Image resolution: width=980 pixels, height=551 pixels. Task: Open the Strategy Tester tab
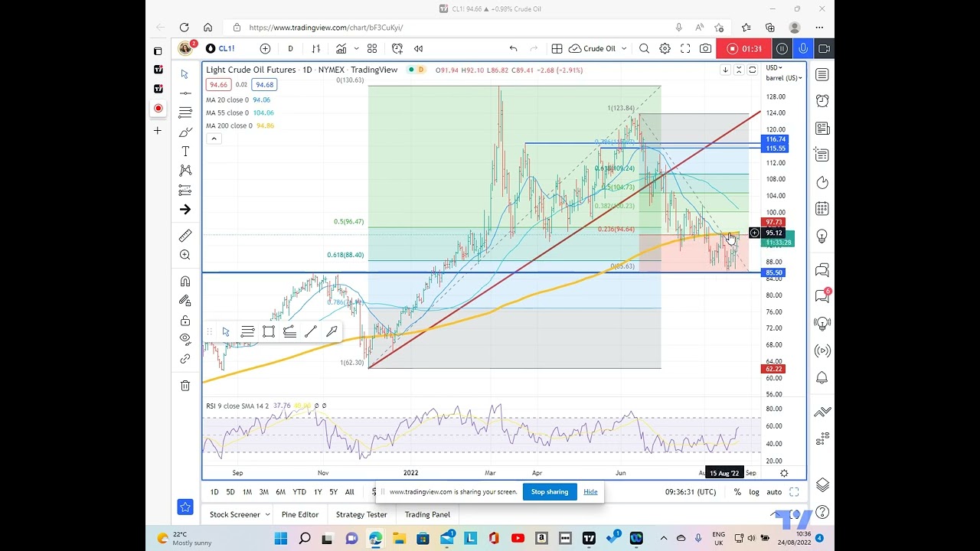point(361,514)
